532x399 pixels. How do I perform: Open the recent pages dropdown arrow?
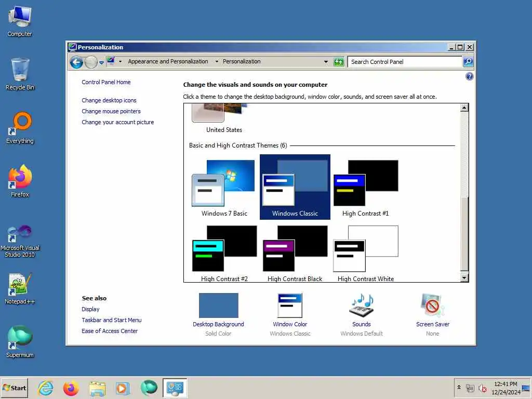pos(101,62)
